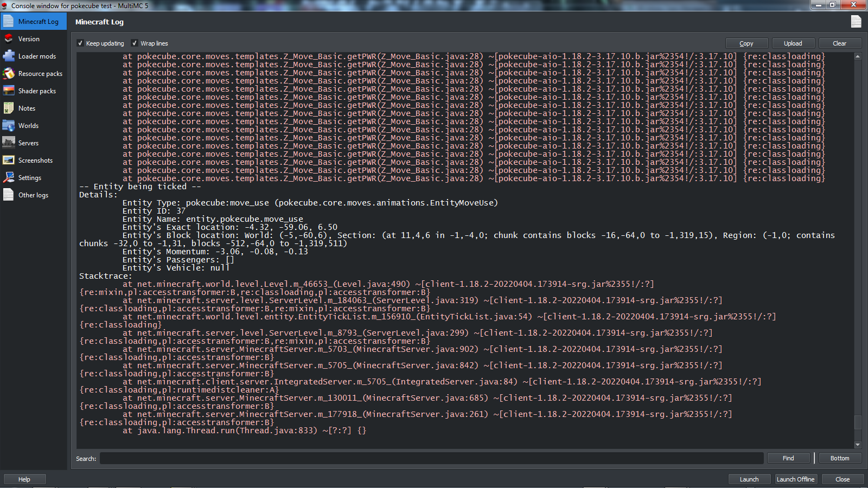Click the 'Entity ID: 37' line

[x=154, y=211]
